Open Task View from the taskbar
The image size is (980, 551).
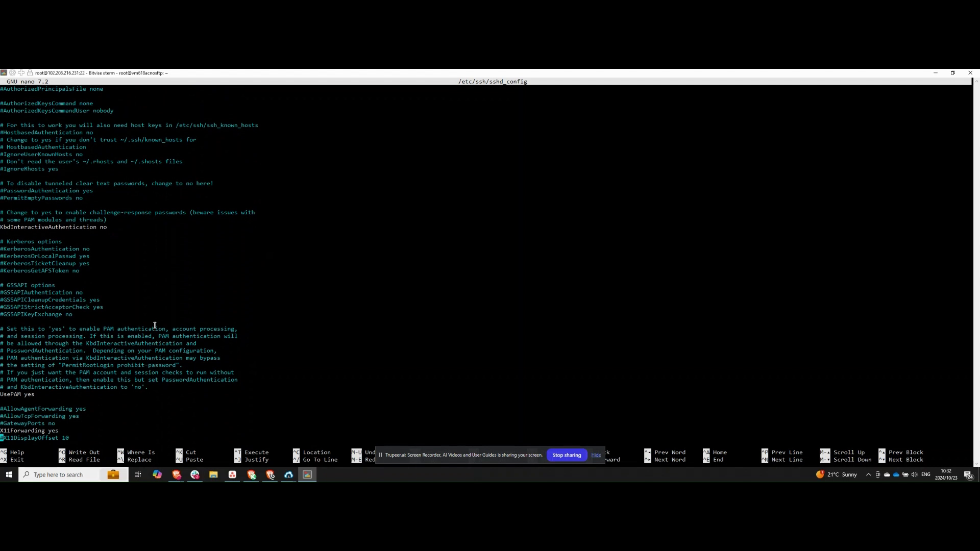(137, 474)
